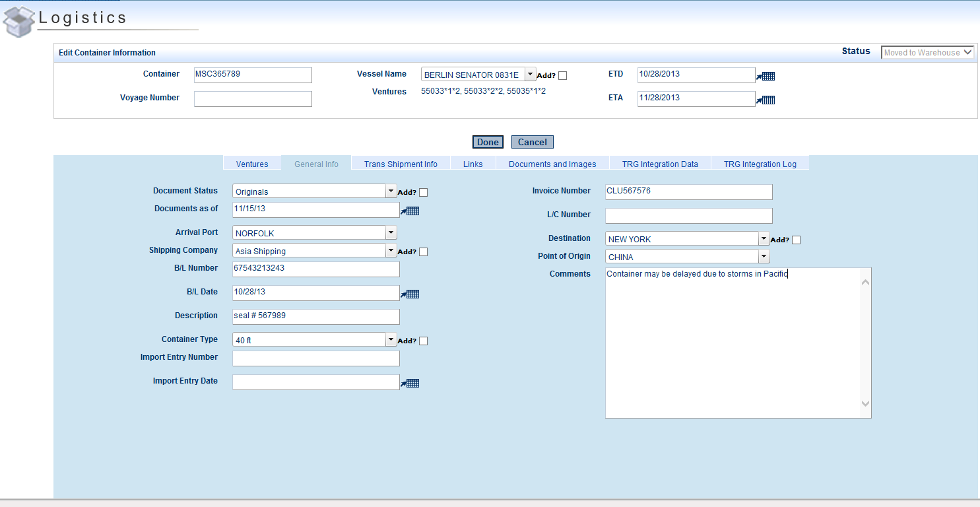Open the Status dropdown

[x=928, y=52]
